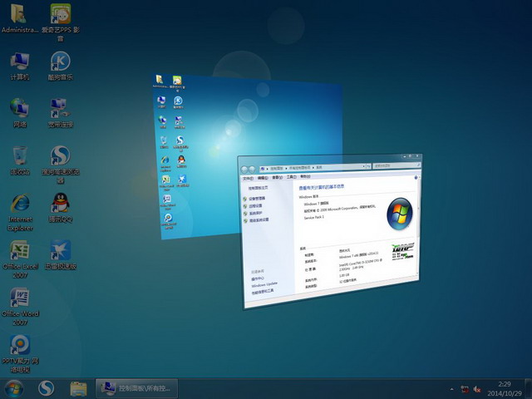Open 设备管理器 link in System window sidebar
This screenshot has height=399, width=532.
pos(256,199)
